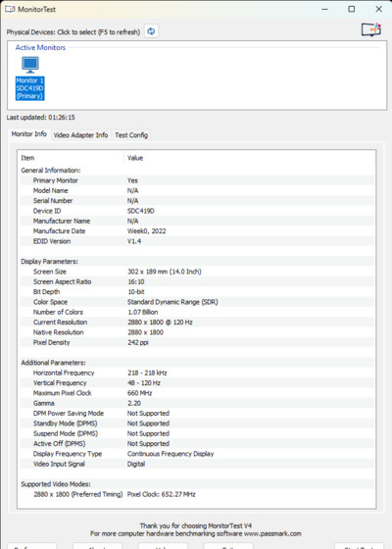Select the Model Name row
The height and width of the screenshot is (549, 392).
197,191
